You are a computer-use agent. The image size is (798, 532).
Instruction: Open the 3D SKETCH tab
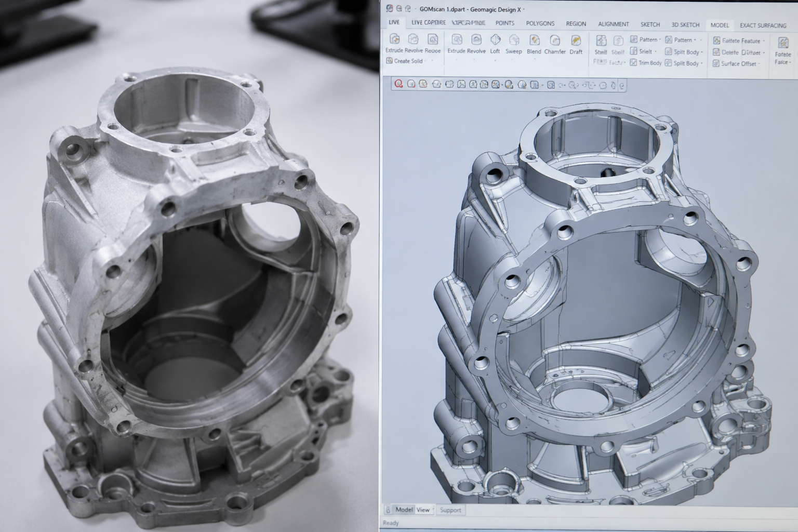tap(685, 24)
